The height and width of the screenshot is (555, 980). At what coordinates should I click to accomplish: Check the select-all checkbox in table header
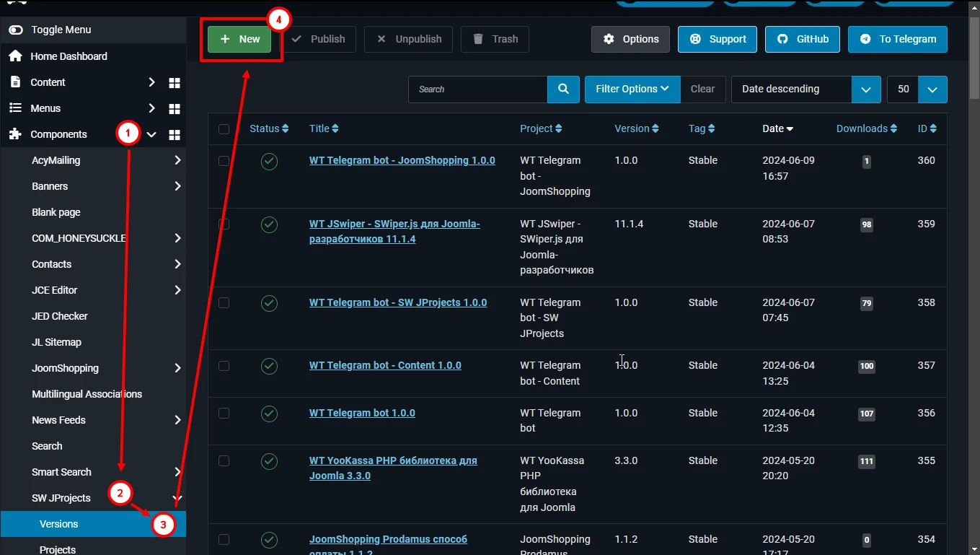[x=224, y=129]
